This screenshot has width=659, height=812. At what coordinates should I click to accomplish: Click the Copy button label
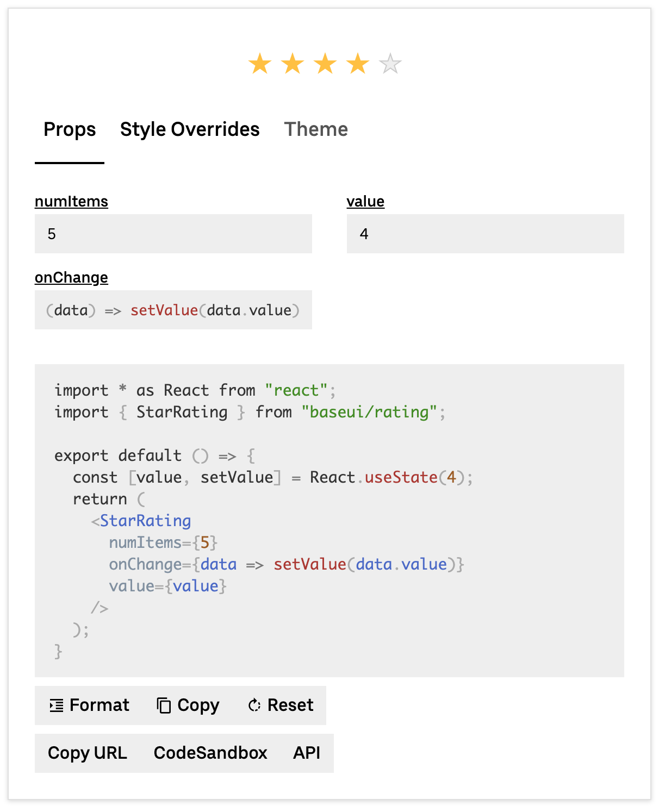pos(198,705)
